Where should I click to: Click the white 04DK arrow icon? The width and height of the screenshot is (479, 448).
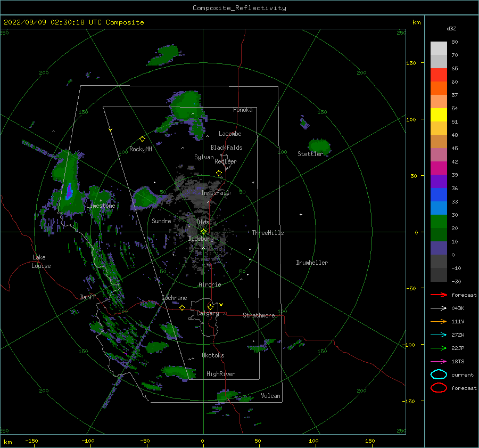click(439, 308)
